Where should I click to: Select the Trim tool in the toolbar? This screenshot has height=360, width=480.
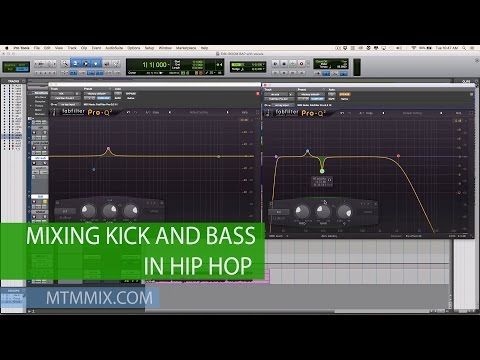[x=76, y=63]
